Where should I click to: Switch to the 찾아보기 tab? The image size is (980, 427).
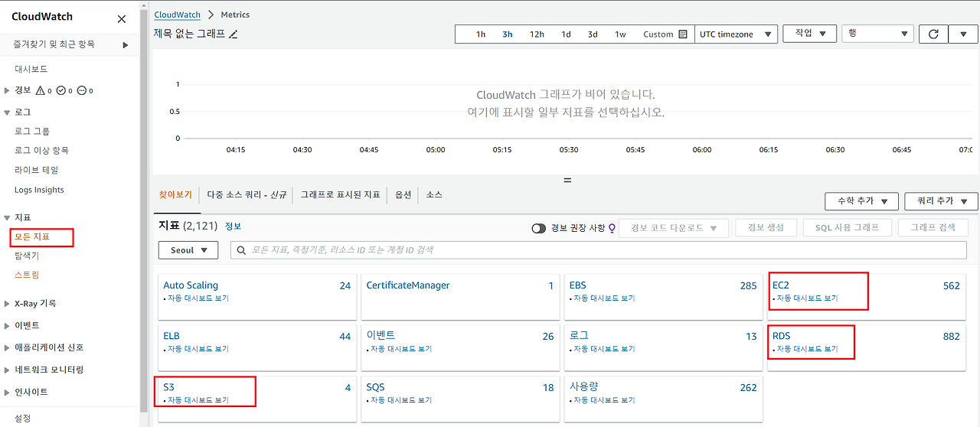[176, 195]
